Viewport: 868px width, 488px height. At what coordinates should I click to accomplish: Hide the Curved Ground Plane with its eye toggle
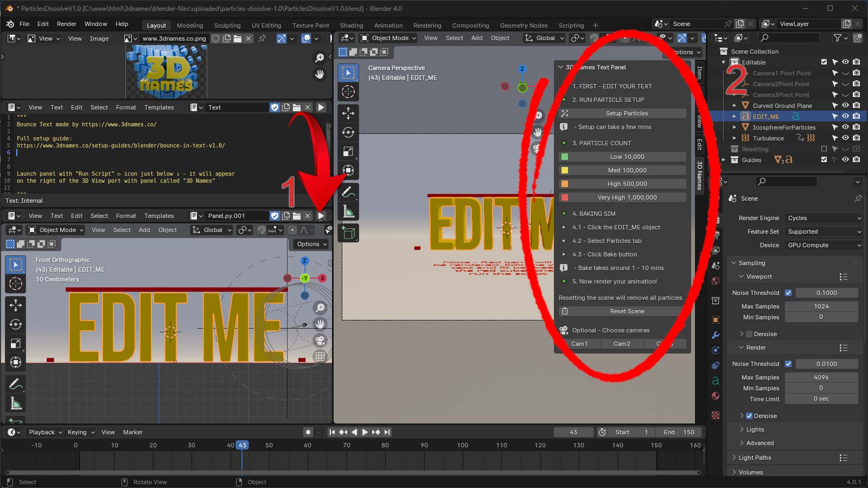[x=845, y=106]
